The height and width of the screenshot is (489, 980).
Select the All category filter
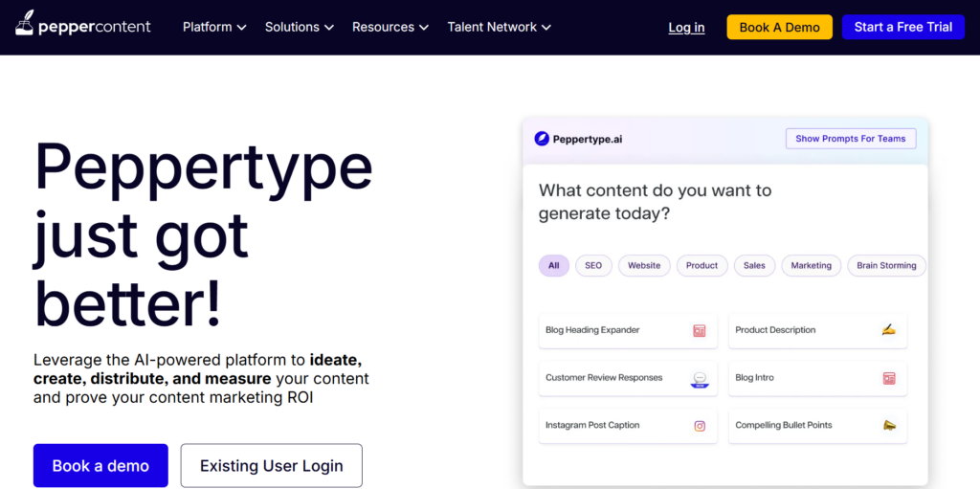point(553,266)
